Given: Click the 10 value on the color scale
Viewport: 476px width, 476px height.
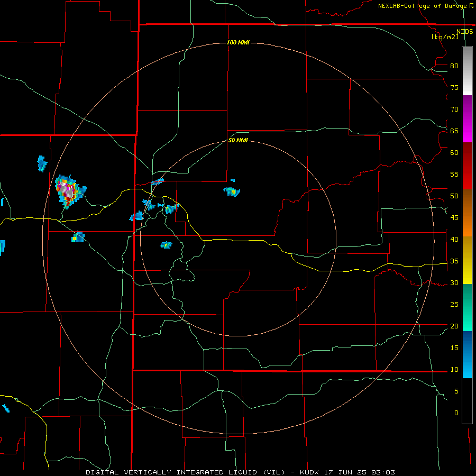Looking at the screenshot, I should coord(454,370).
